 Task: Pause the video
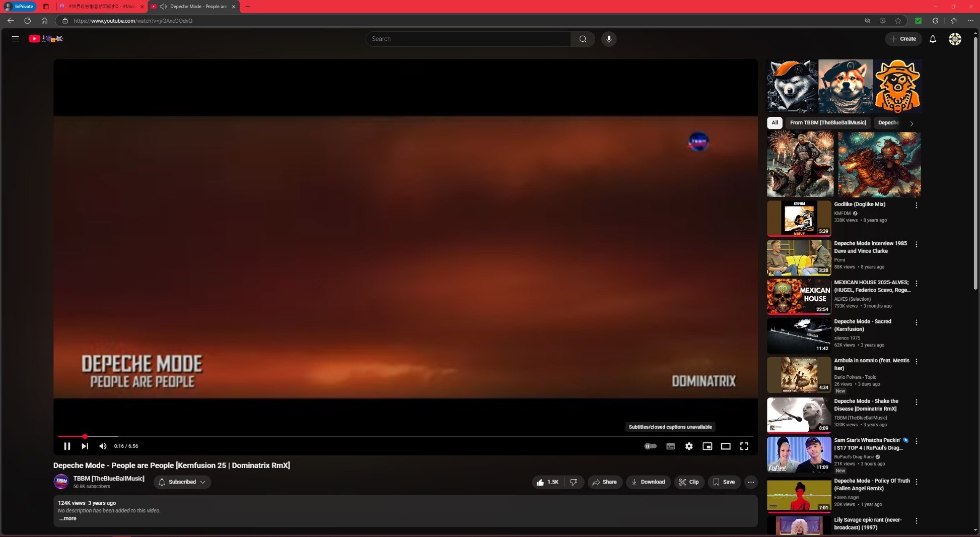coord(67,446)
